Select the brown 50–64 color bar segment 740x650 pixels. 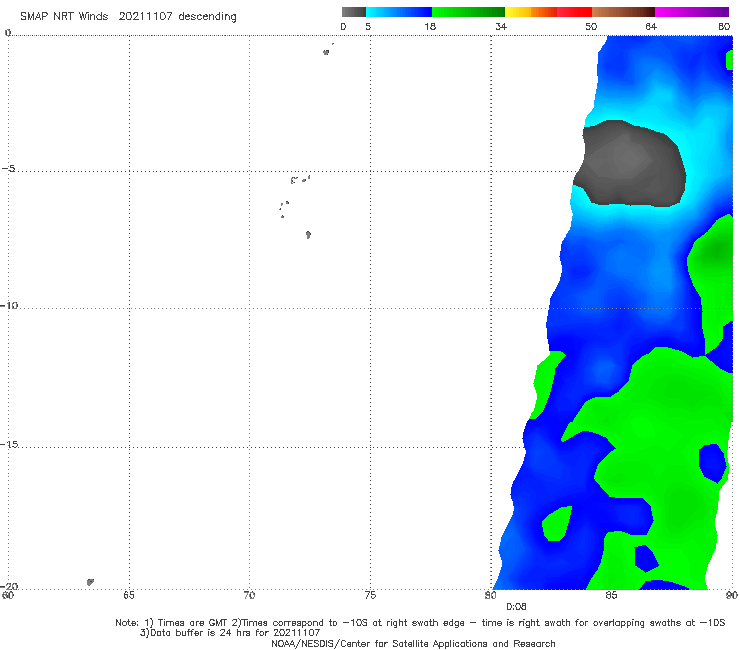point(623,12)
